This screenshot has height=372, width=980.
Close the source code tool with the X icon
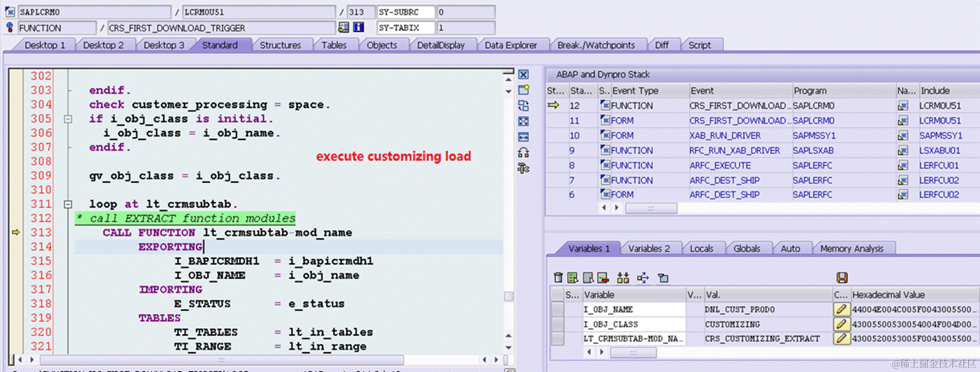(x=523, y=75)
